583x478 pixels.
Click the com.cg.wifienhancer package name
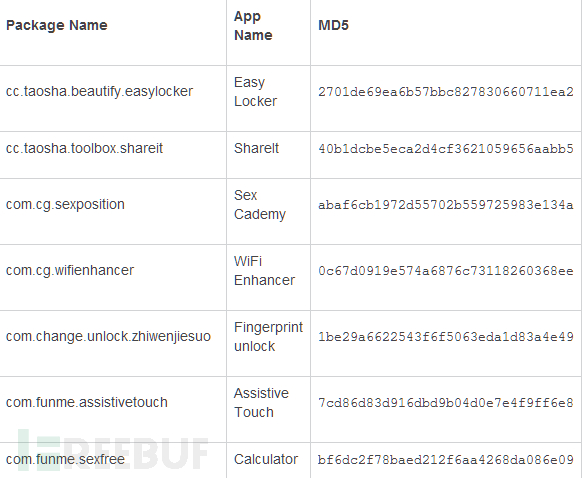click(70, 270)
